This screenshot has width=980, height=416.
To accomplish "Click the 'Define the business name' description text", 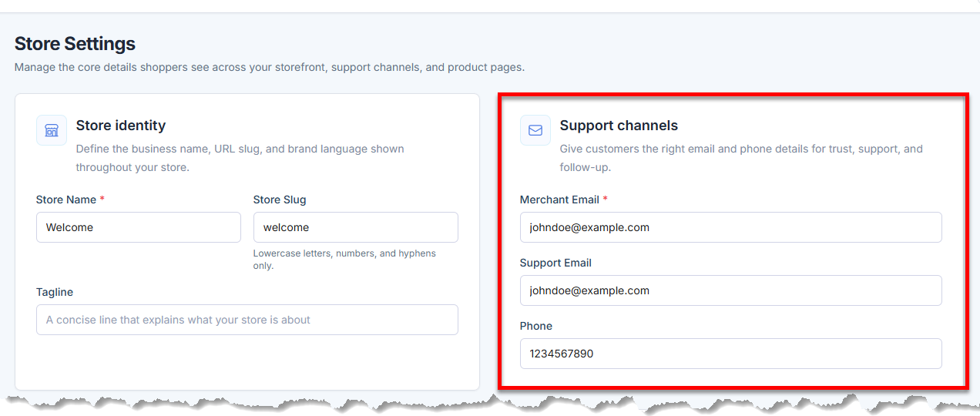I will pyautogui.click(x=240, y=157).
